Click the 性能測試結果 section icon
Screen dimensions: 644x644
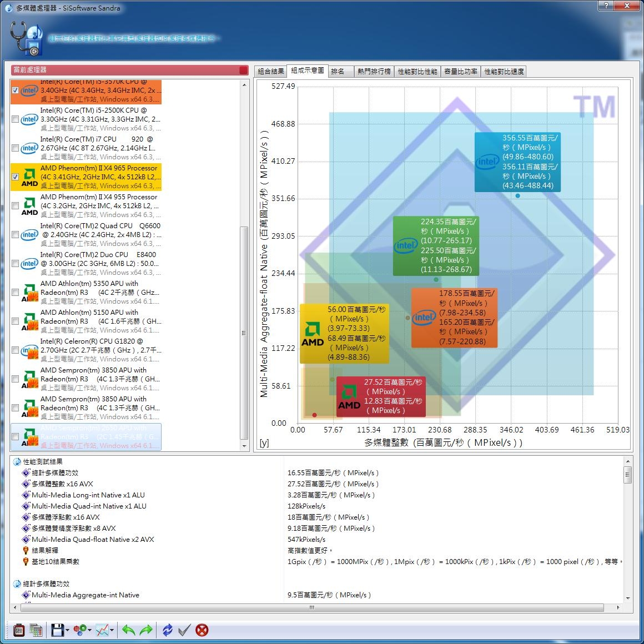pos(17,462)
